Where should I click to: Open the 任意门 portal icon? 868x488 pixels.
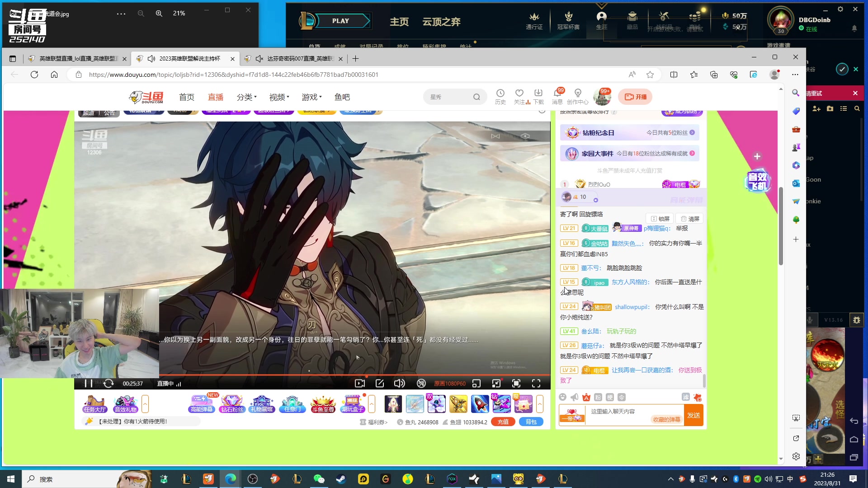(292, 404)
